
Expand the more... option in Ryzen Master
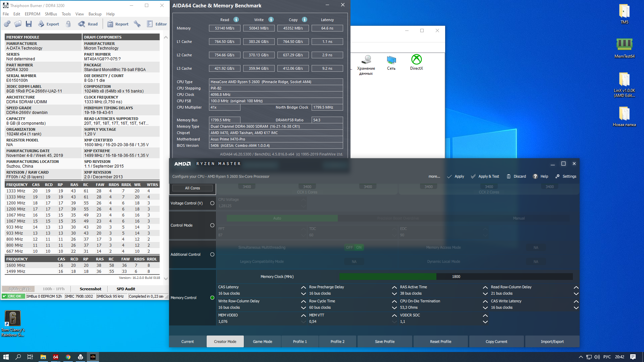tap(434, 176)
